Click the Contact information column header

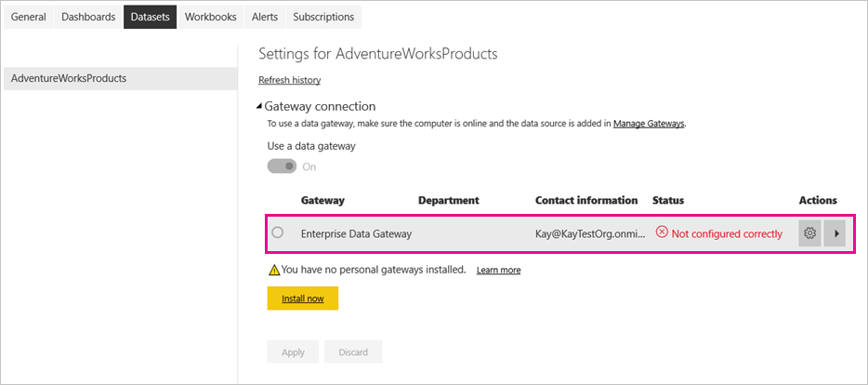tap(586, 200)
